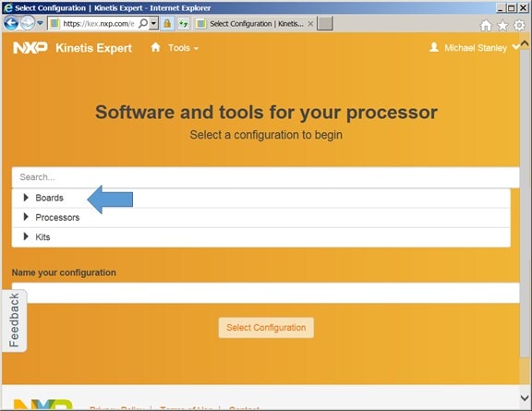This screenshot has height=411, width=532.
Task: Click the browser forward arrow button
Action: tap(28, 23)
